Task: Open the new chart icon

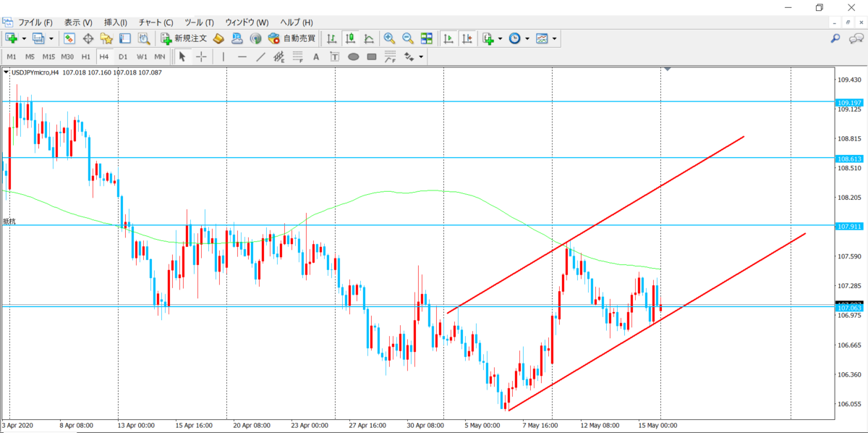Action: click(12, 38)
